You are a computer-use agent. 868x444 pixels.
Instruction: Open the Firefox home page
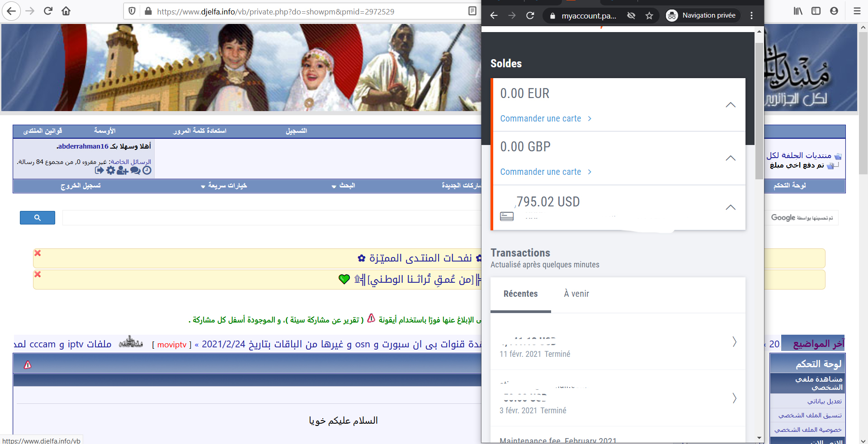pyautogui.click(x=66, y=11)
